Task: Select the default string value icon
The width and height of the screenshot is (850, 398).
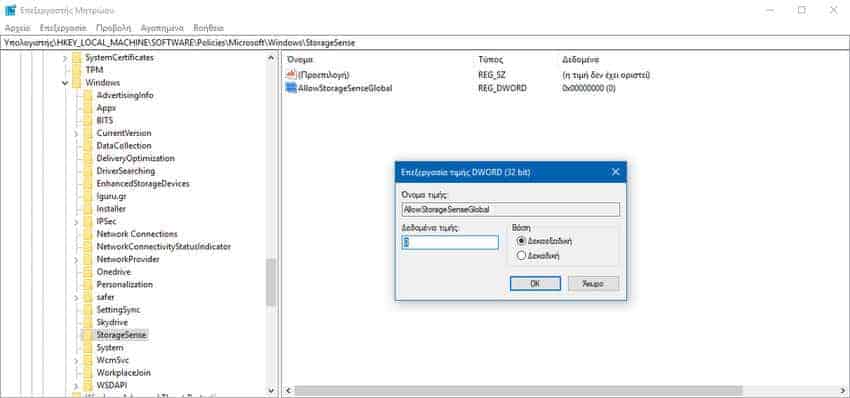Action: pos(292,75)
